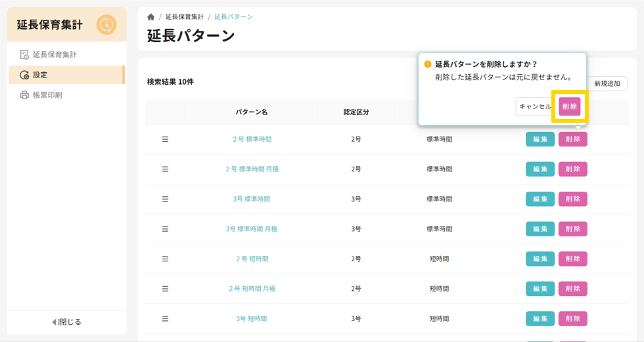The image size is (644, 342).
Task: Click the 新規追加 button
Action: tap(606, 84)
